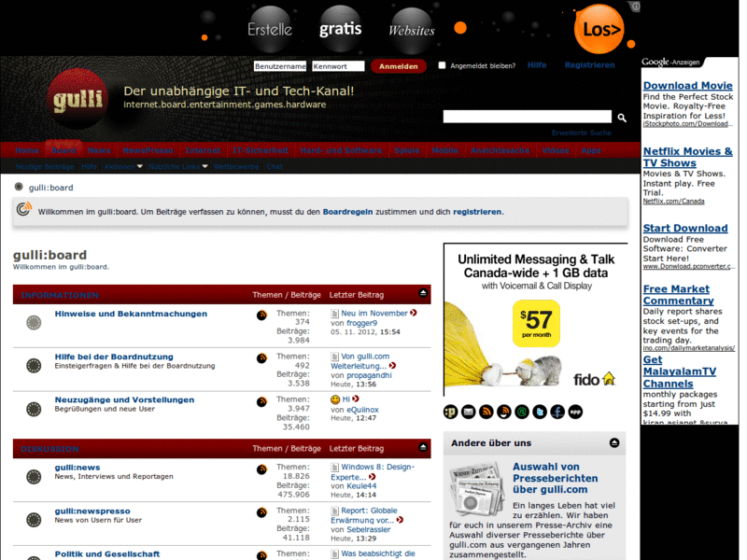Open the Apps navigation tab

tap(591, 150)
